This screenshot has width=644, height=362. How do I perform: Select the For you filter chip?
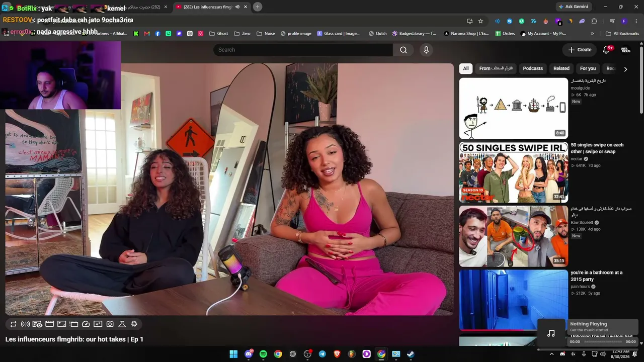[588, 68]
